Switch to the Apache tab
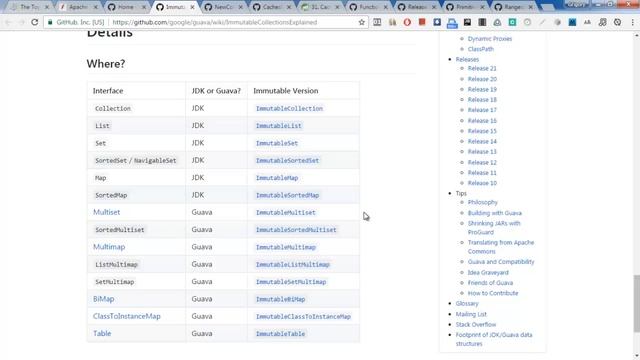This screenshot has height=360, width=640. [78, 7]
